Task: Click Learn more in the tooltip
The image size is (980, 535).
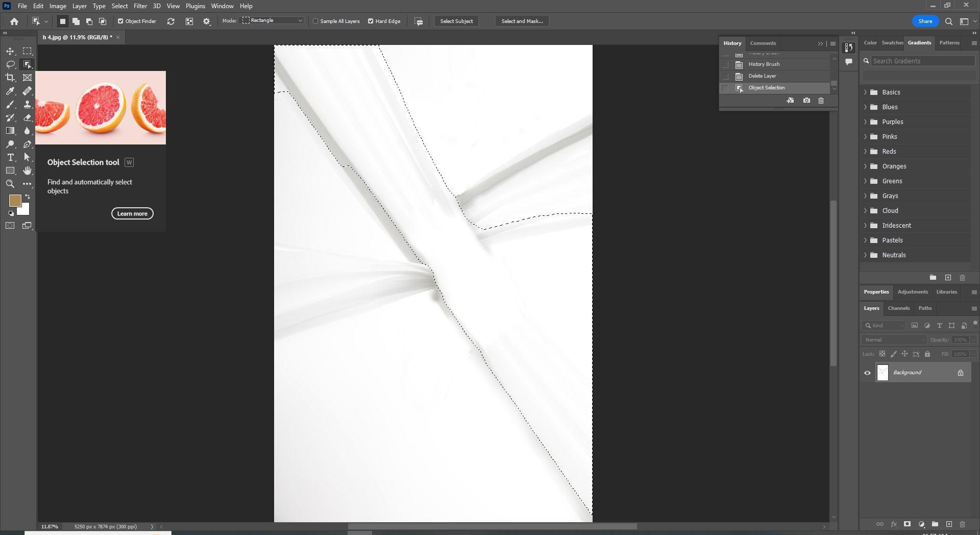Action: (x=132, y=214)
